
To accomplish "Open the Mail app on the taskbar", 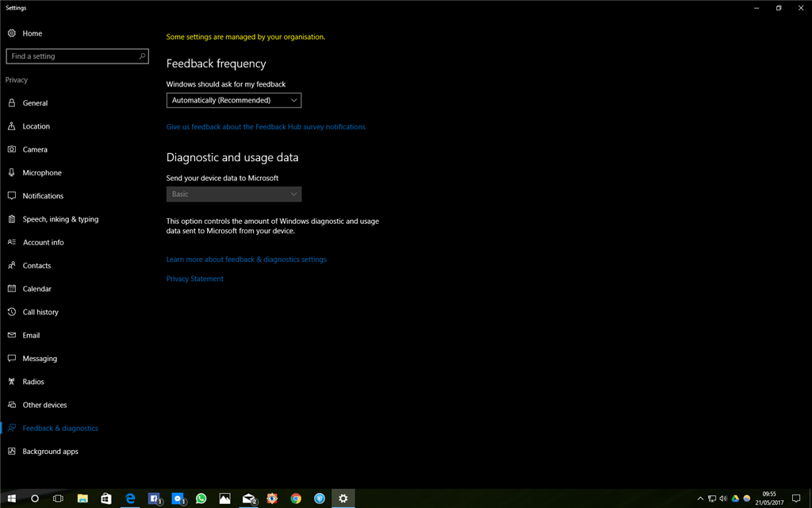I will [x=248, y=498].
